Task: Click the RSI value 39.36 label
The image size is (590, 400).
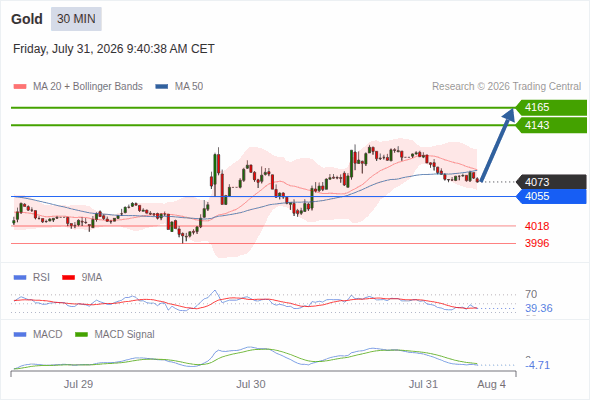Action: [x=539, y=309]
